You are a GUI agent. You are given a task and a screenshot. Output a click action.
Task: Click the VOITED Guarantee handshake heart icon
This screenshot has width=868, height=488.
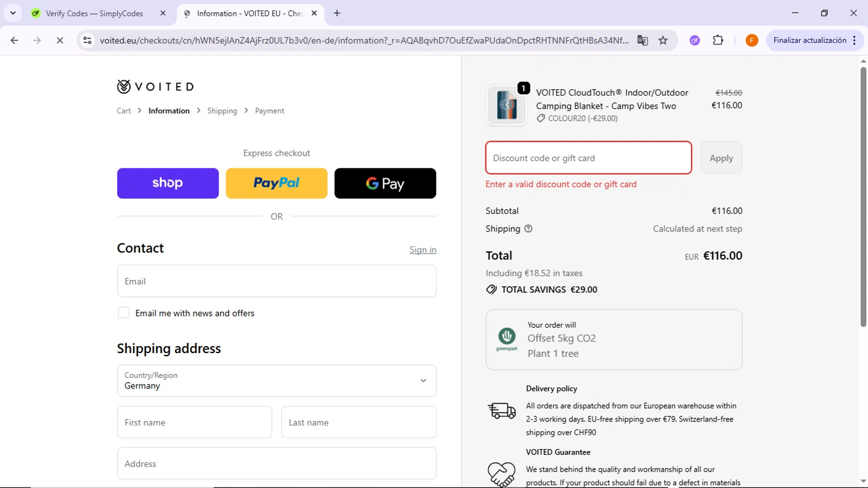(502, 475)
